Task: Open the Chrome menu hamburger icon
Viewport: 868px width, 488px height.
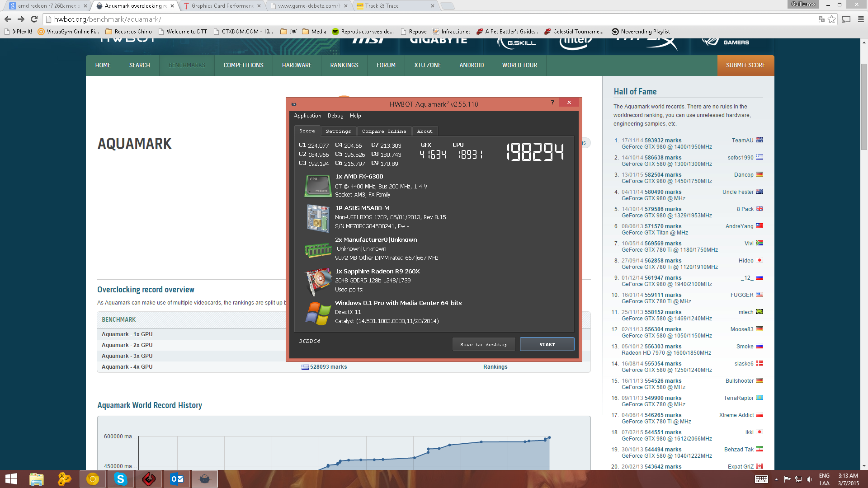Action: pyautogui.click(x=860, y=19)
